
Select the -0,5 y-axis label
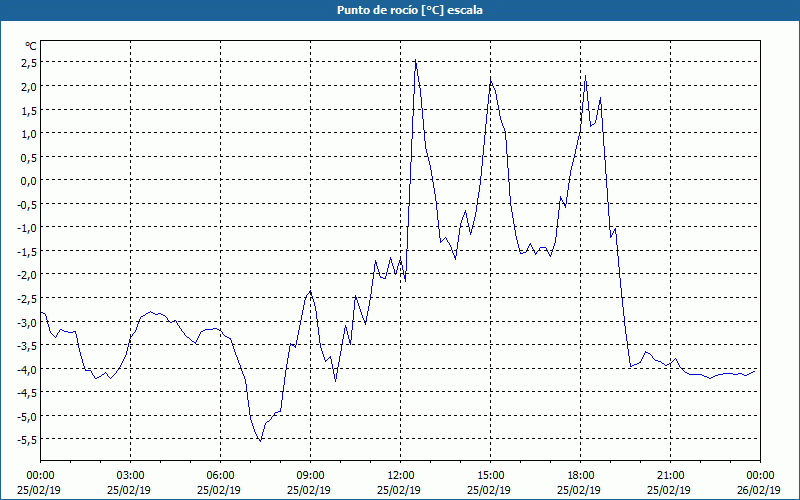(x=27, y=204)
